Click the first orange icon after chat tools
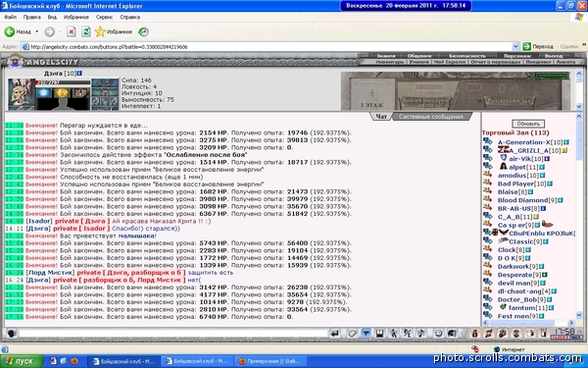Viewport: 588px width, 368px height. (x=474, y=333)
